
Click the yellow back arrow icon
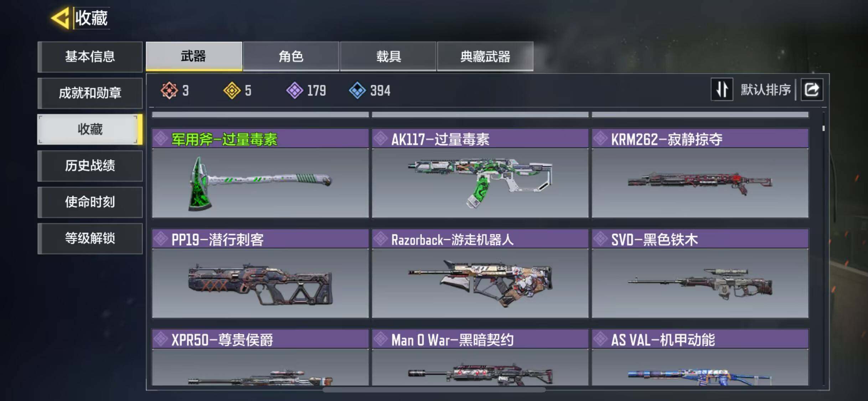60,18
